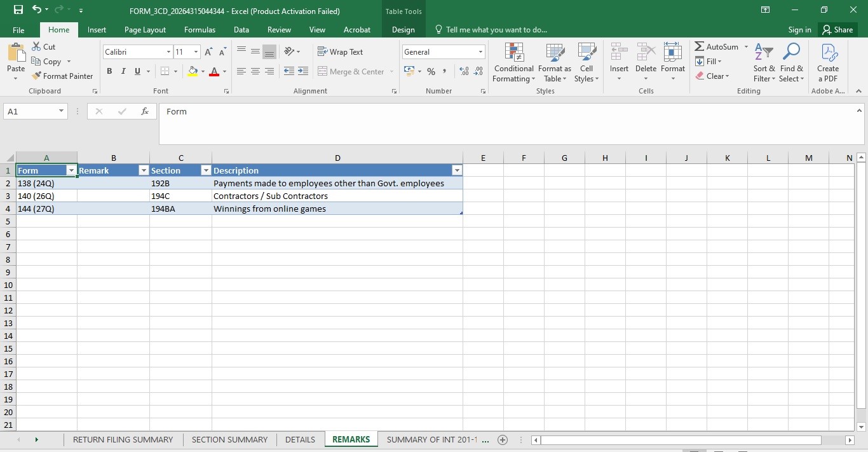
Task: Expand the formula bar
Action: pos(859,111)
